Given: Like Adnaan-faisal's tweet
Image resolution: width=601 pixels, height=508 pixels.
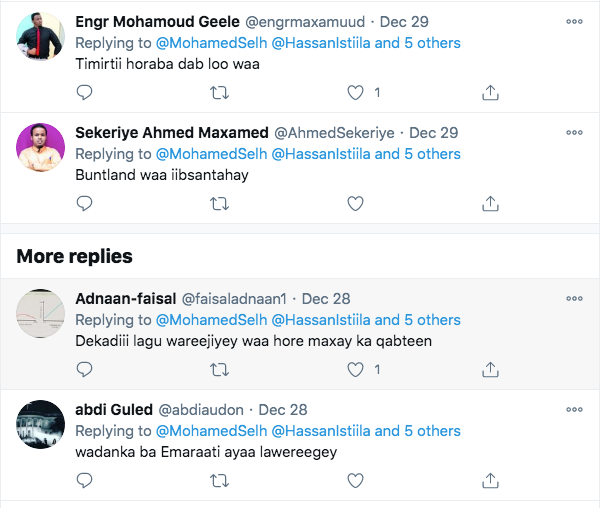Looking at the screenshot, I should tap(354, 369).
